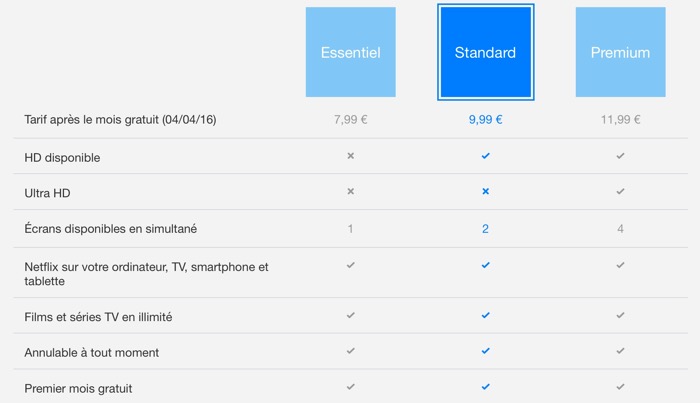Click the Tarif après le mois gratuit label

click(x=121, y=120)
